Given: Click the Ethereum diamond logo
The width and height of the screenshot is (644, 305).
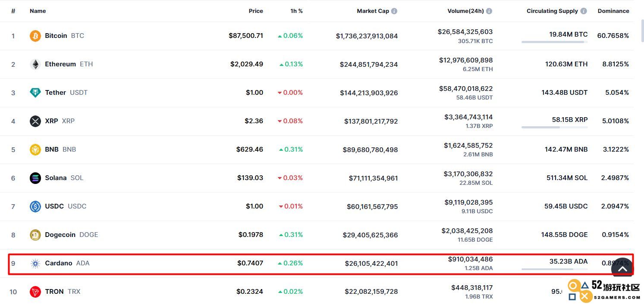Looking at the screenshot, I should tap(35, 64).
